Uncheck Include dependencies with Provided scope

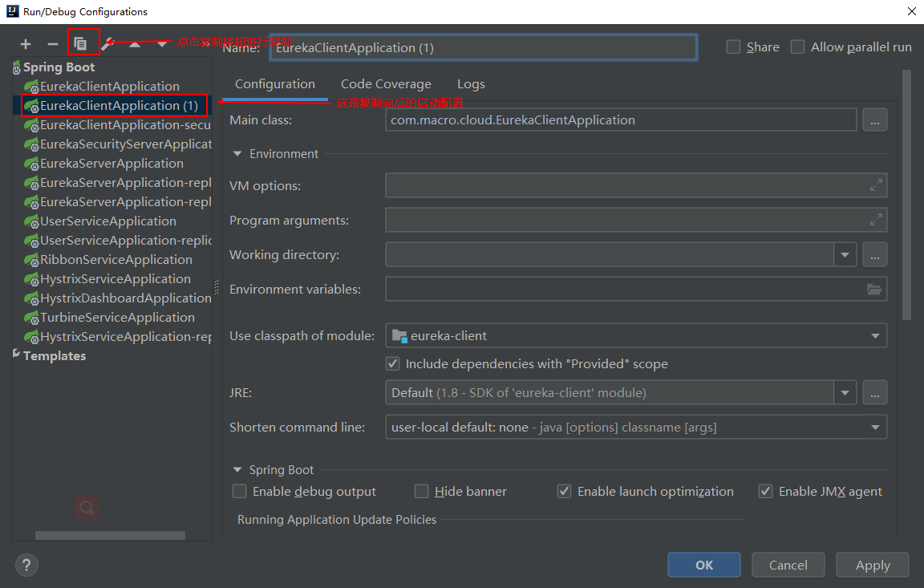392,364
